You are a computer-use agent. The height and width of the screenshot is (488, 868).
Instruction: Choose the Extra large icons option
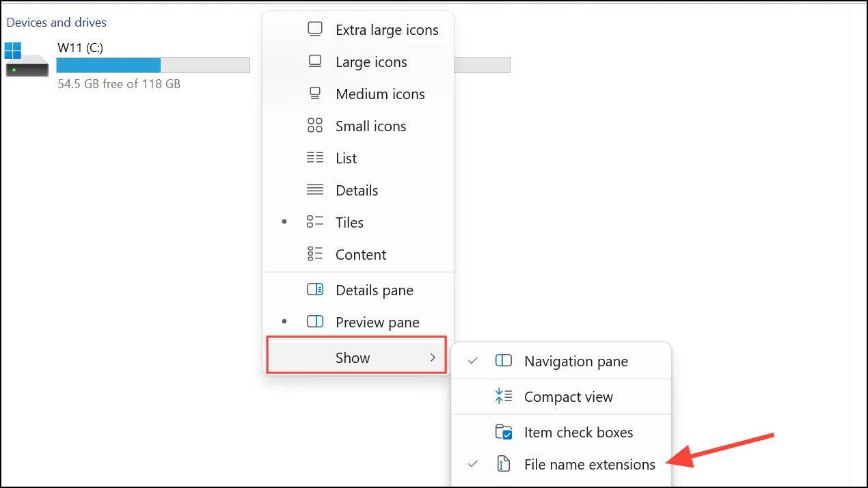click(387, 30)
